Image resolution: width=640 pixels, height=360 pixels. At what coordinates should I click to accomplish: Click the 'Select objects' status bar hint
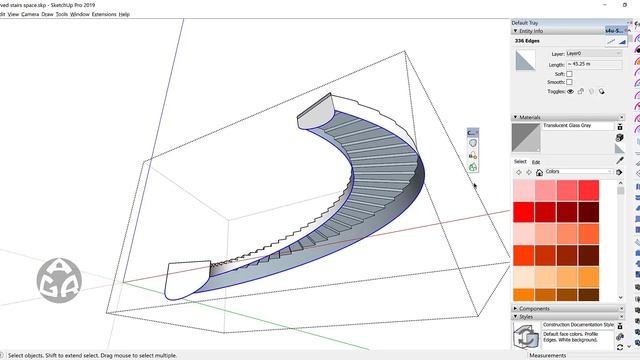tap(92, 356)
